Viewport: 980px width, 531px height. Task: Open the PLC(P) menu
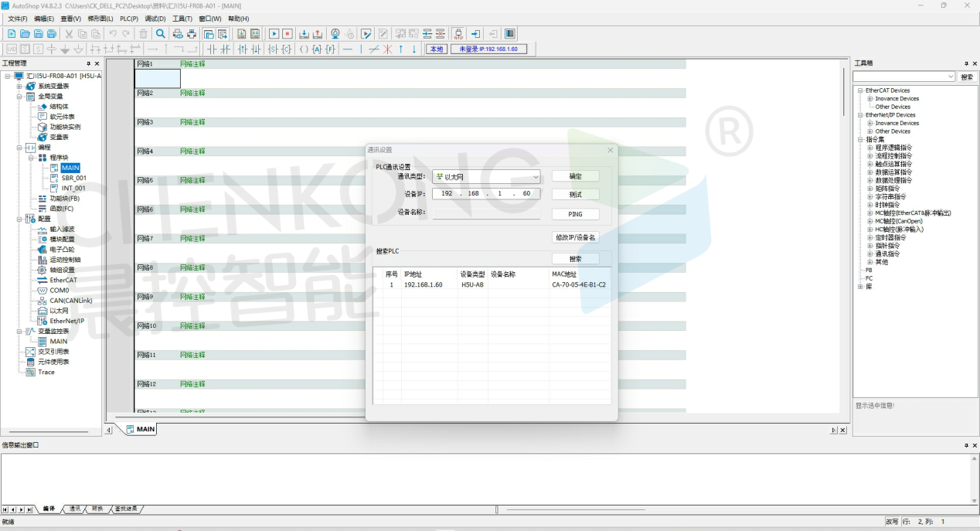coord(128,19)
